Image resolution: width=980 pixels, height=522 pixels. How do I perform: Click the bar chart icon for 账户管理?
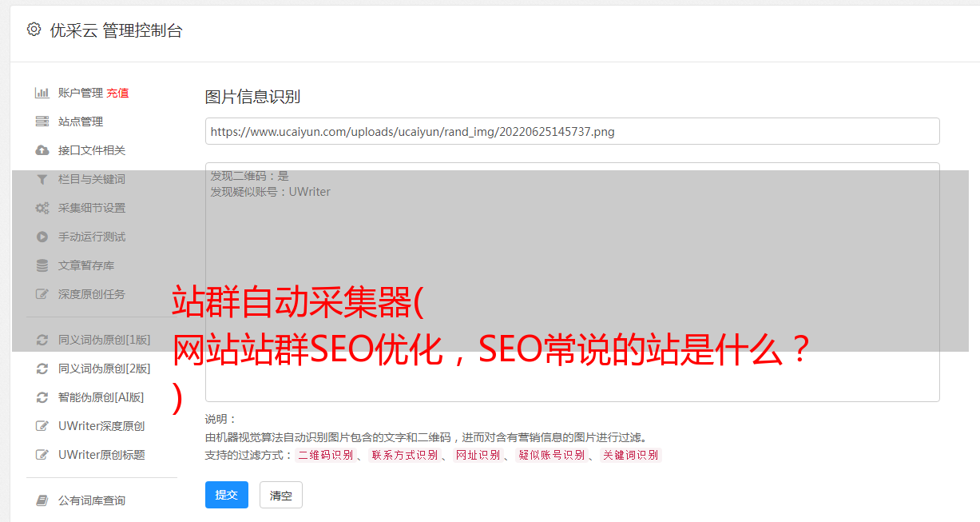coord(42,93)
